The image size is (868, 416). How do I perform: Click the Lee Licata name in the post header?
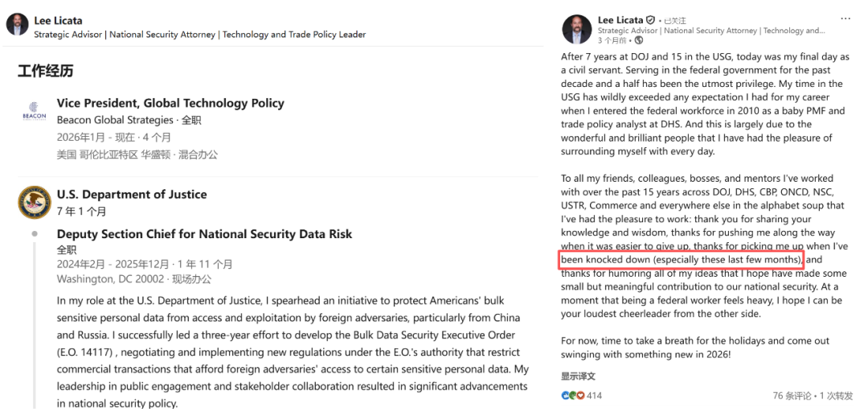pyautogui.click(x=621, y=19)
